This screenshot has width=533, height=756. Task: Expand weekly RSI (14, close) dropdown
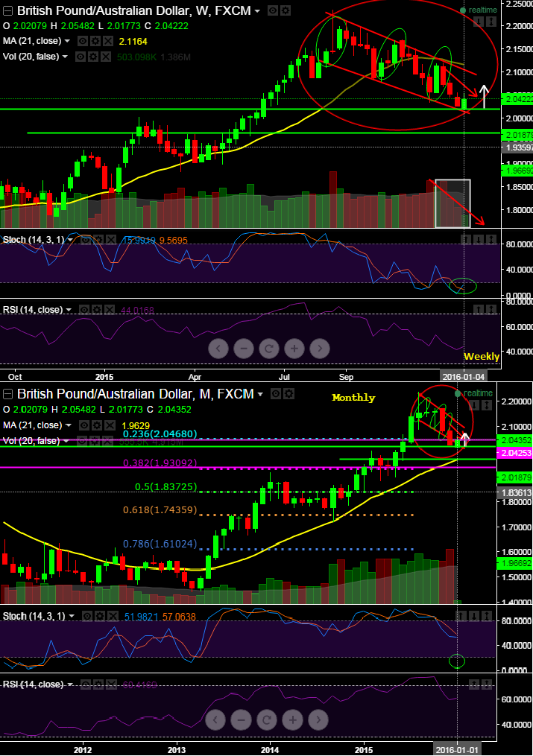pos(69,310)
